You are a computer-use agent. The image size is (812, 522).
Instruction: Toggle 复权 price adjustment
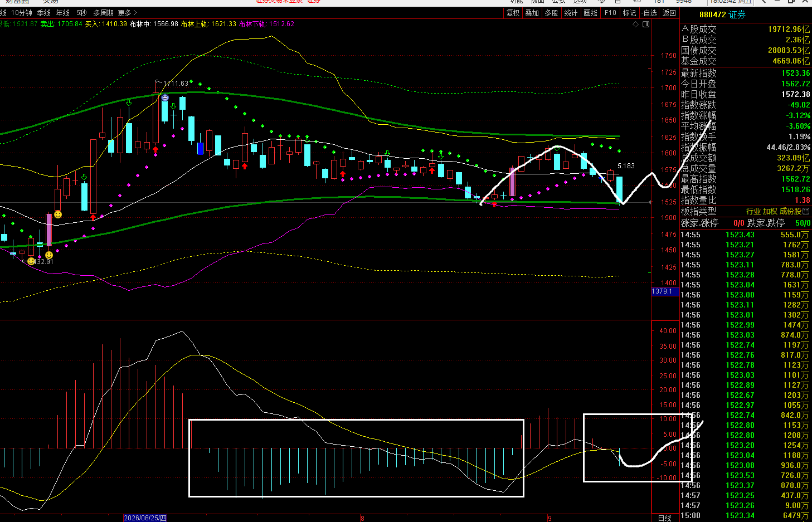pyautogui.click(x=513, y=13)
